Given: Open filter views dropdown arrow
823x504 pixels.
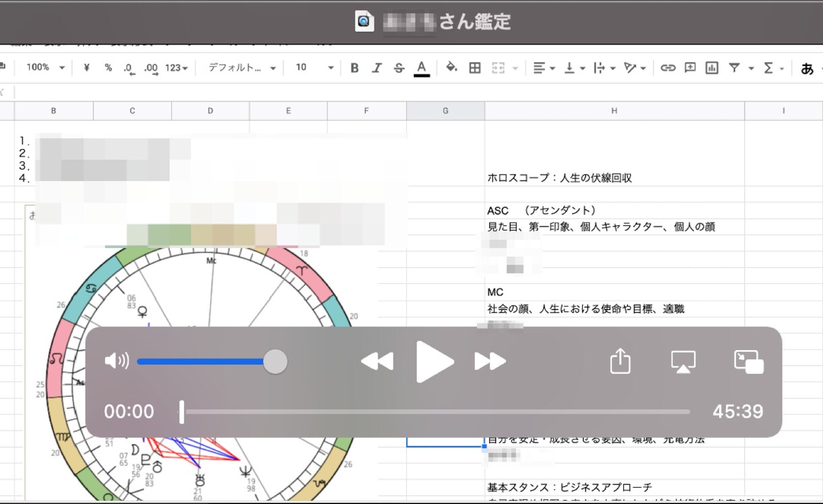Looking at the screenshot, I should (x=751, y=68).
